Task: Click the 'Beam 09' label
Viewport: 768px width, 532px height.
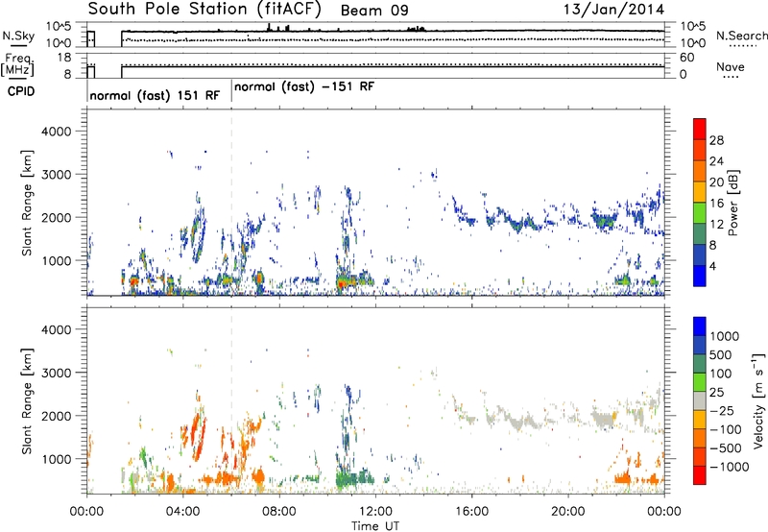Action: click(x=374, y=11)
